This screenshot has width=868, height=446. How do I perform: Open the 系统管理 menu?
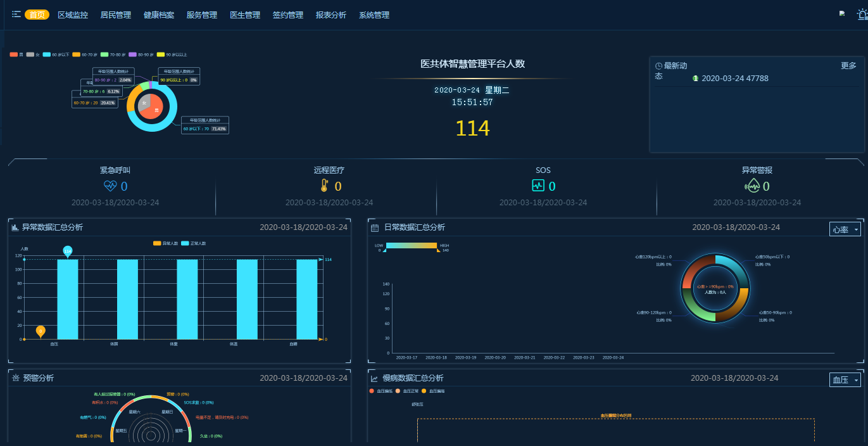374,15
